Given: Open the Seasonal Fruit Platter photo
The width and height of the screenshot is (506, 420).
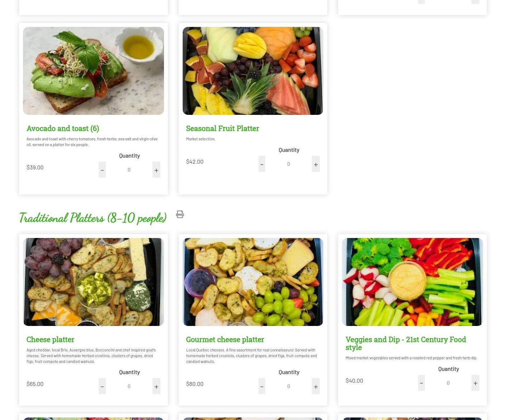Looking at the screenshot, I should (x=253, y=71).
